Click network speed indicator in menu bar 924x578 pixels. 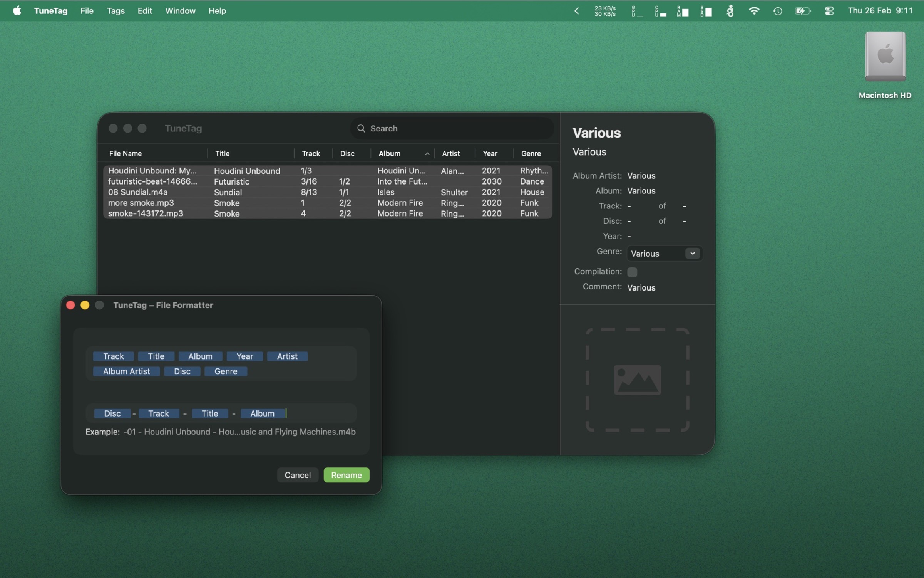pos(605,11)
